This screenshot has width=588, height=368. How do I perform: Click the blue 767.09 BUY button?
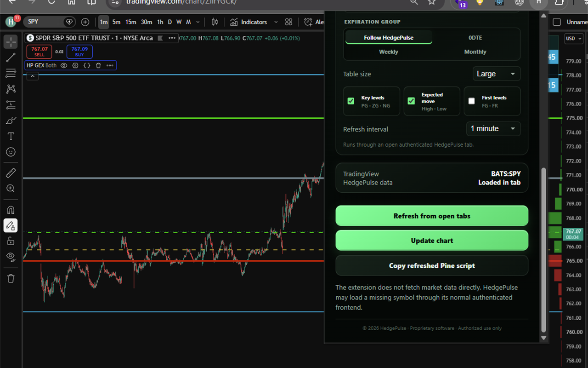[79, 52]
